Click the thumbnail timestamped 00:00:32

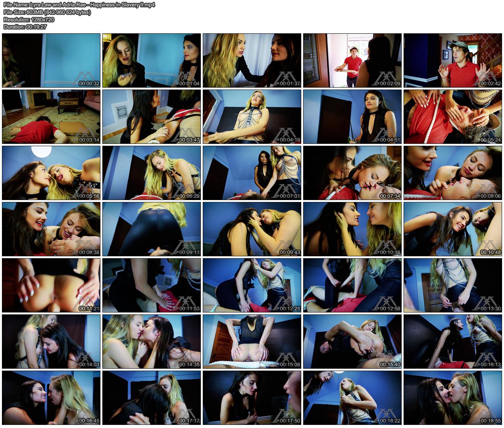(51, 60)
